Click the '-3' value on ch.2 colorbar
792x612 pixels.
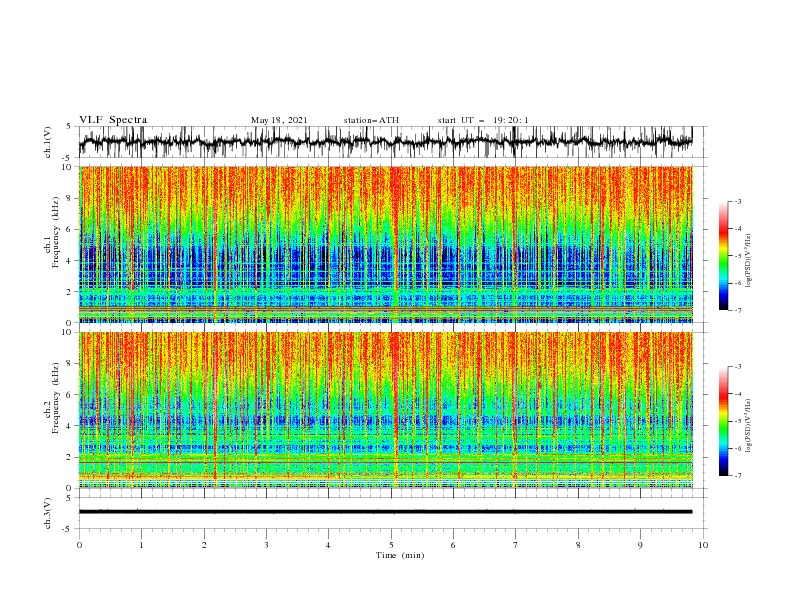738,367
